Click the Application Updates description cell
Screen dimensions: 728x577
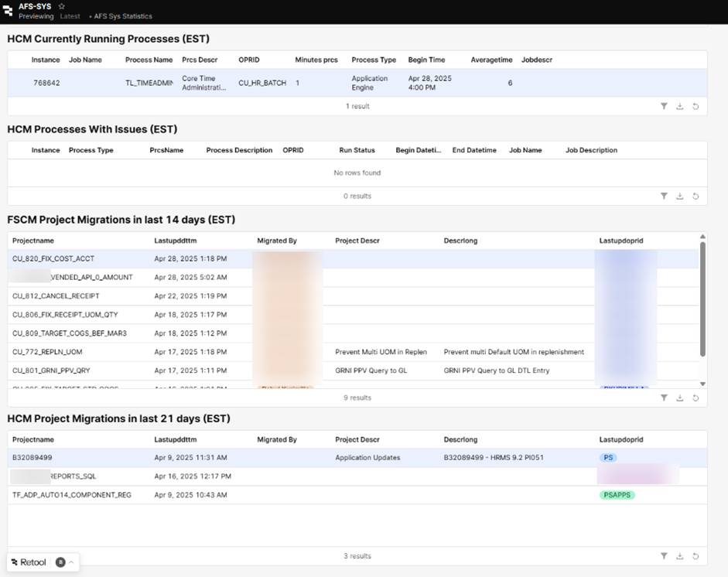click(367, 458)
